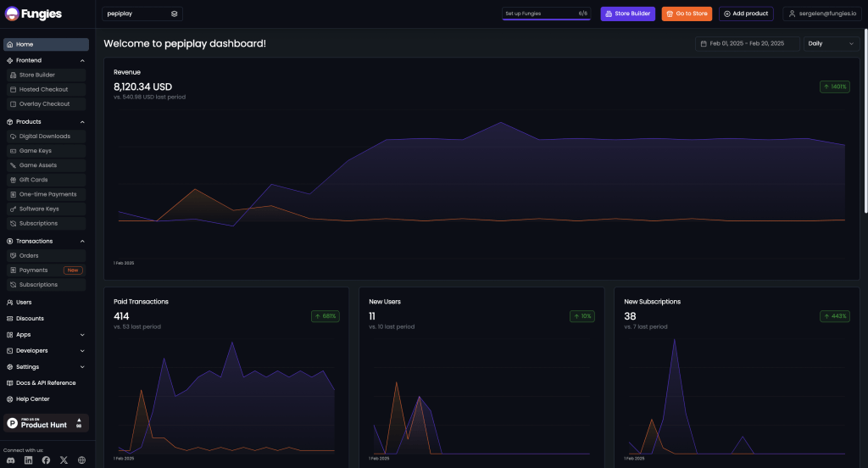
Task: Collapse the Transactions section chevron
Action: (x=82, y=242)
